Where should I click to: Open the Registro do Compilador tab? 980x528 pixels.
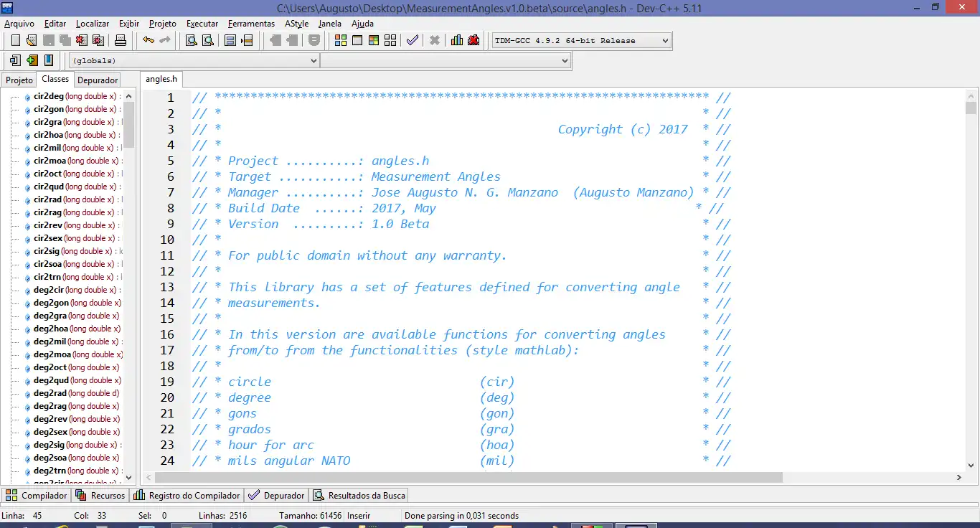click(187, 495)
